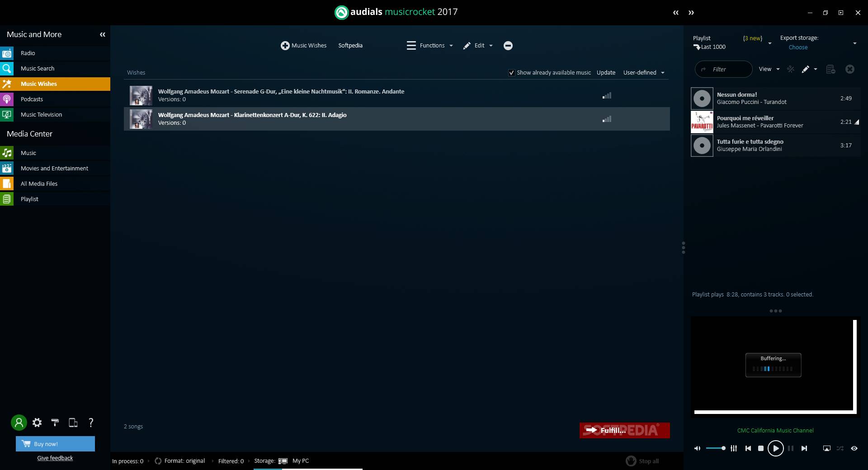Adjust the player volume slider
868x470 pixels.
pos(716,448)
